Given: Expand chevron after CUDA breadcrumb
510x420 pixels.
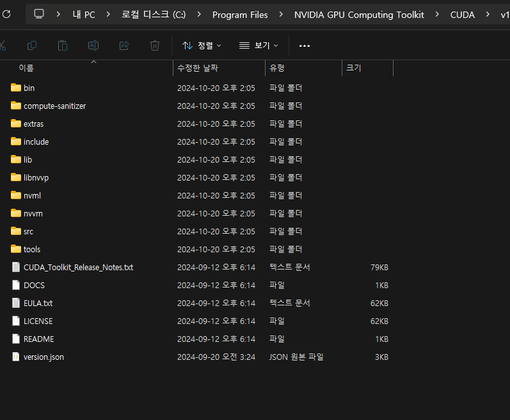Looking at the screenshot, I should pos(488,14).
